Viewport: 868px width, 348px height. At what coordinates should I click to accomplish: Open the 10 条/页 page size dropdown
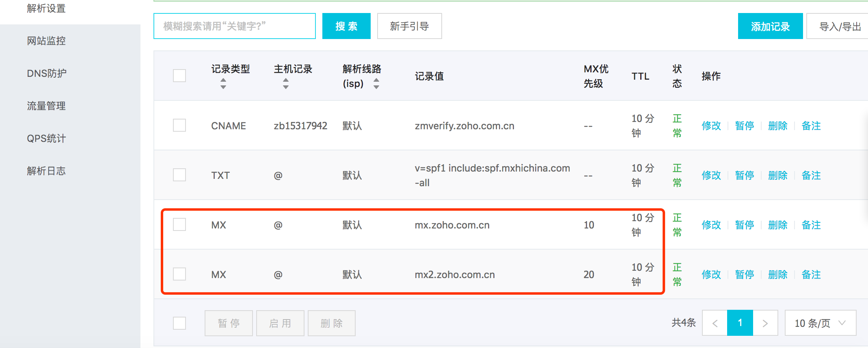820,323
